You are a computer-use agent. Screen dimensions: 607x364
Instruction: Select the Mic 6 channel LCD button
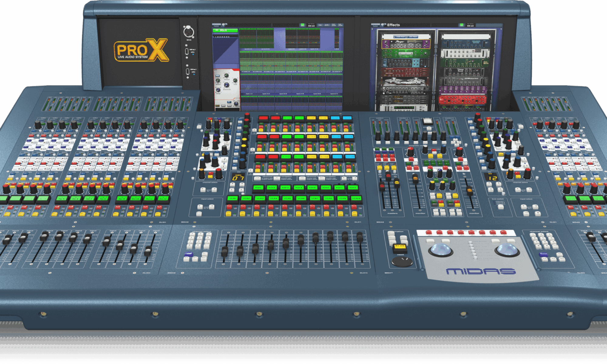[75, 199]
